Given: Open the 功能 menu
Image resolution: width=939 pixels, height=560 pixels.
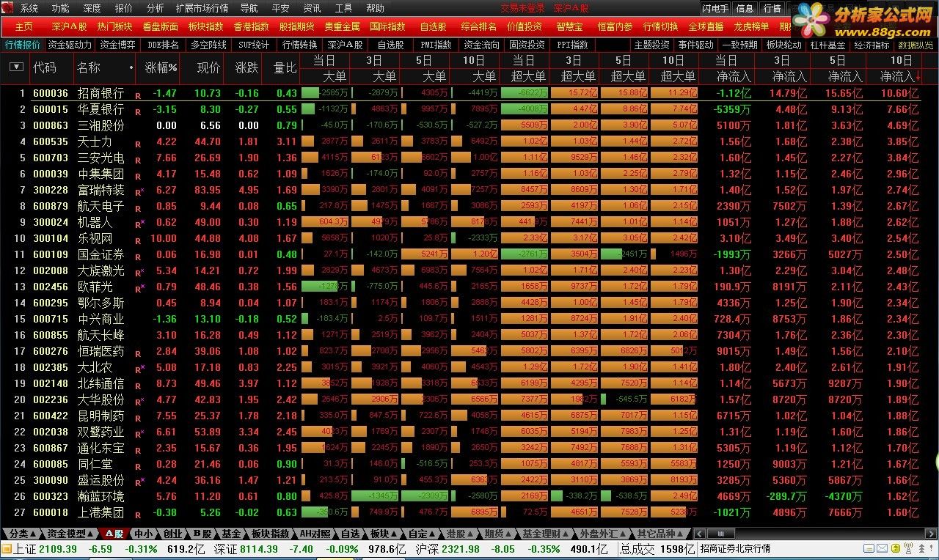Looking at the screenshot, I should (61, 8).
